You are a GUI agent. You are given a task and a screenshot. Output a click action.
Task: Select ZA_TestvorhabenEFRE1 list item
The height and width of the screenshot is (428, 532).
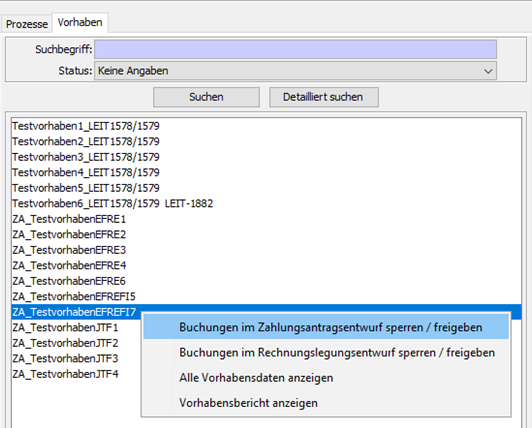tap(69, 219)
